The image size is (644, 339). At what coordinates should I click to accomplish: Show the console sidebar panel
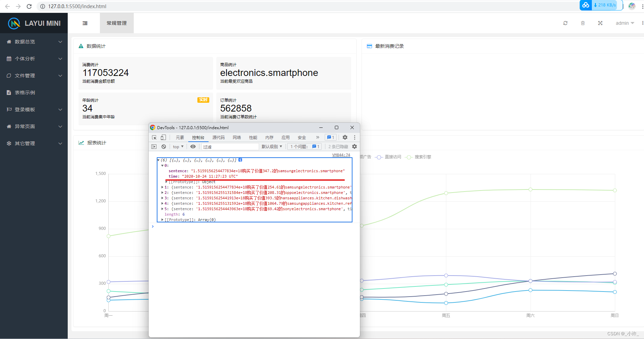point(154,146)
